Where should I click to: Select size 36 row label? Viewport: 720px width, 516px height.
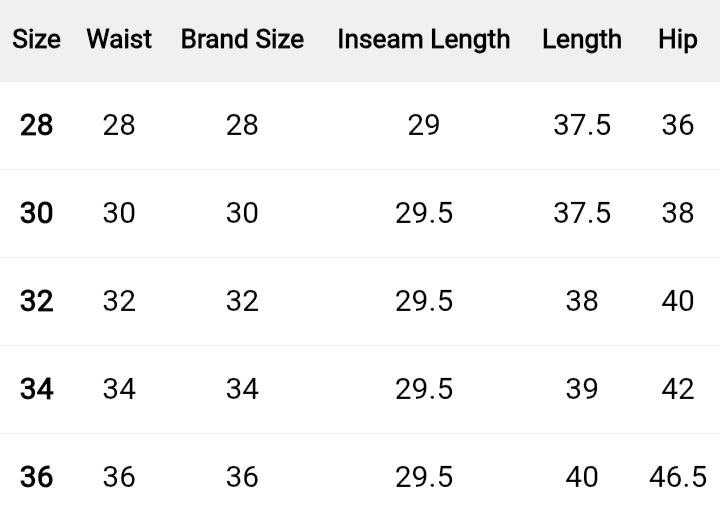point(36,477)
